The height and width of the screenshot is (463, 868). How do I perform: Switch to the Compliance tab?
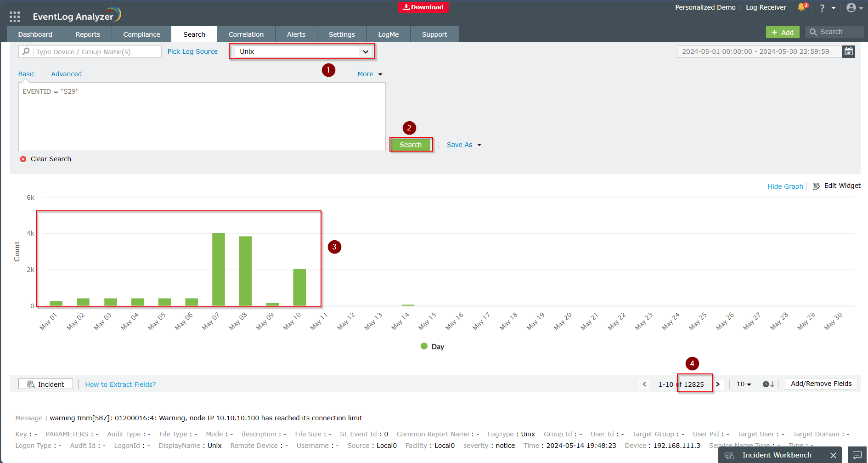[141, 34]
